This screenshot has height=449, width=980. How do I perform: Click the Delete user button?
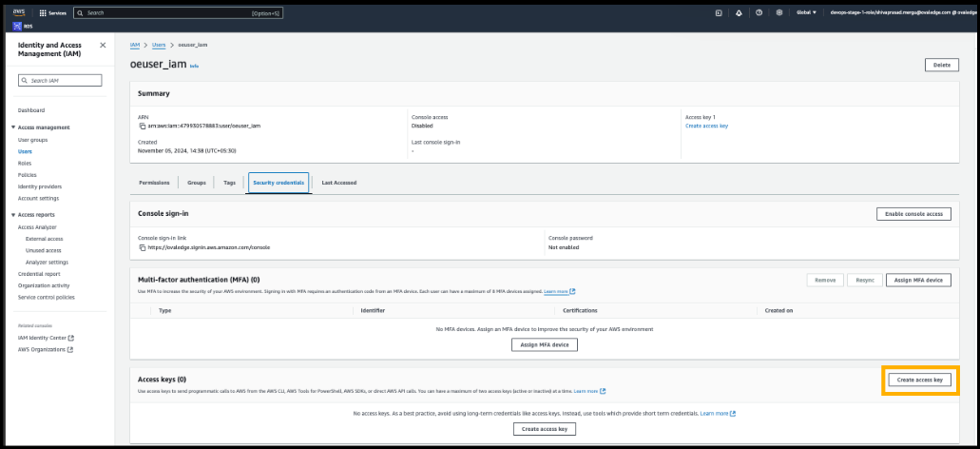(941, 65)
